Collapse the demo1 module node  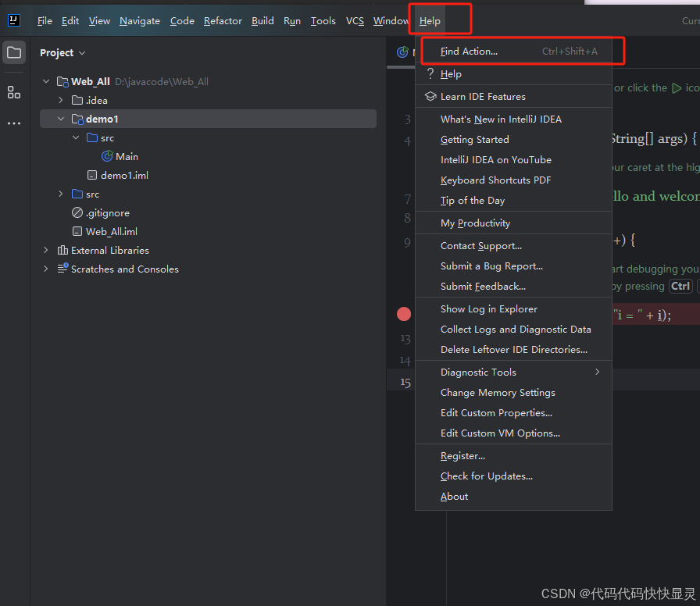61,119
